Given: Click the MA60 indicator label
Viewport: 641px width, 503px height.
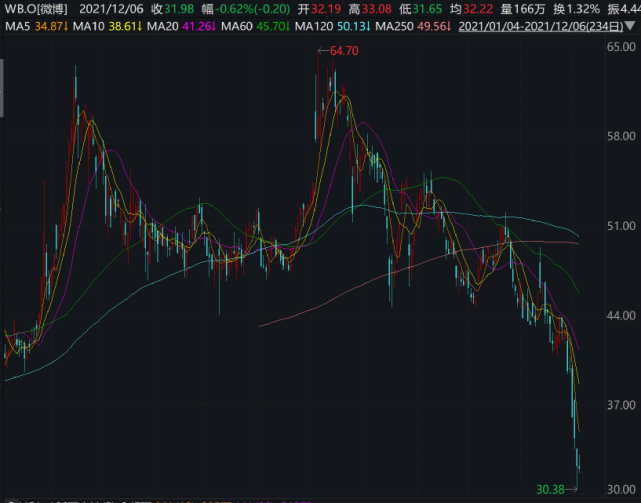Looking at the screenshot, I should (x=237, y=27).
